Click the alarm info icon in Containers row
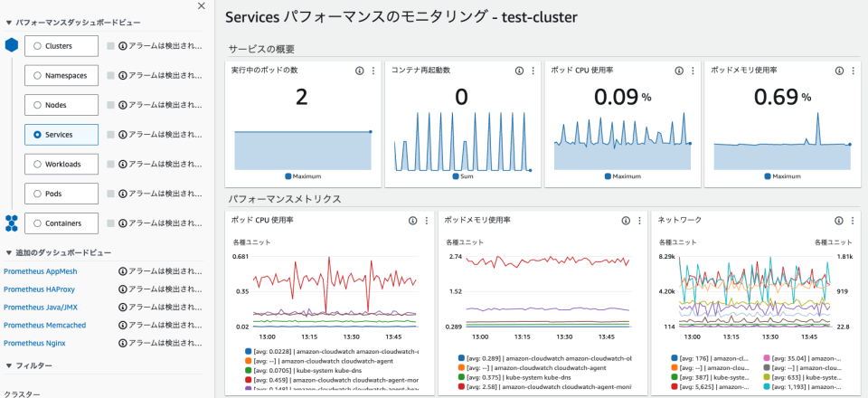 [123, 223]
